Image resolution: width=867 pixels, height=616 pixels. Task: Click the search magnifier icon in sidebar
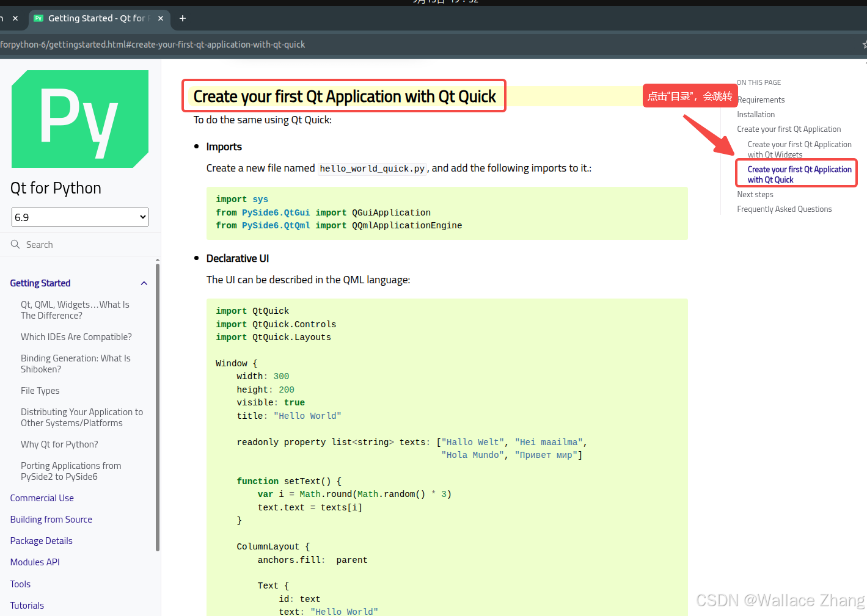point(15,244)
